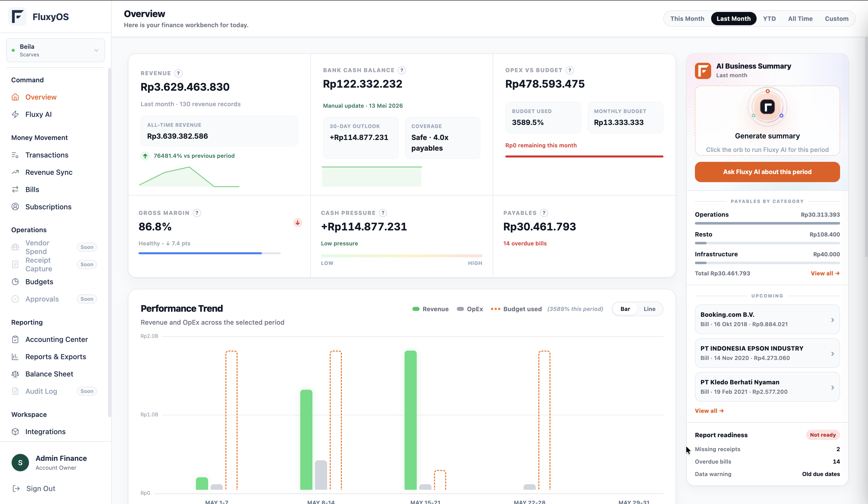
Task: Click the AI Business Summary orange logo
Action: [703, 71]
